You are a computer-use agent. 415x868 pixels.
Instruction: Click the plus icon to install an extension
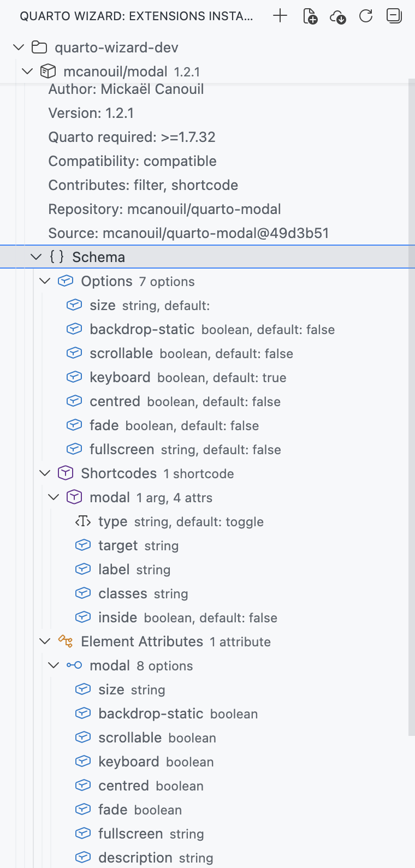click(280, 16)
